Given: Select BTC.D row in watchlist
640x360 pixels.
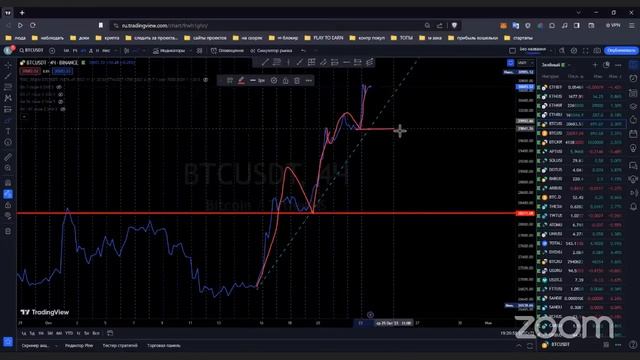Looking at the screenshot, I should coord(581,197).
